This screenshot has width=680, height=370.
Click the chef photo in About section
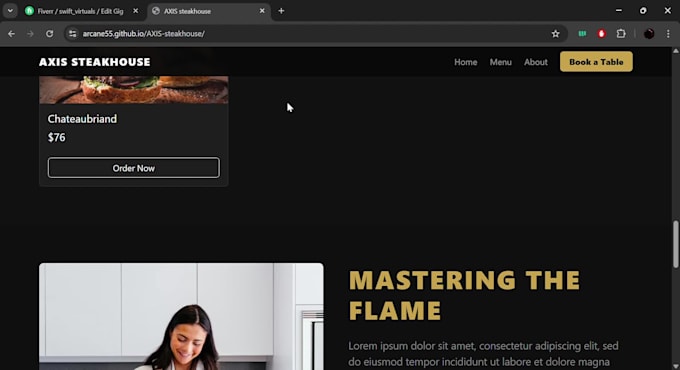click(x=181, y=316)
